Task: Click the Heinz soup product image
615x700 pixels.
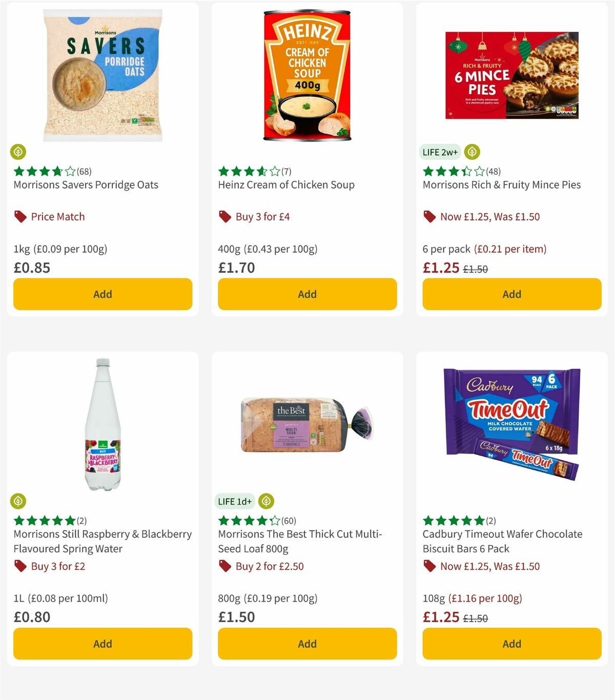Action: [306, 74]
